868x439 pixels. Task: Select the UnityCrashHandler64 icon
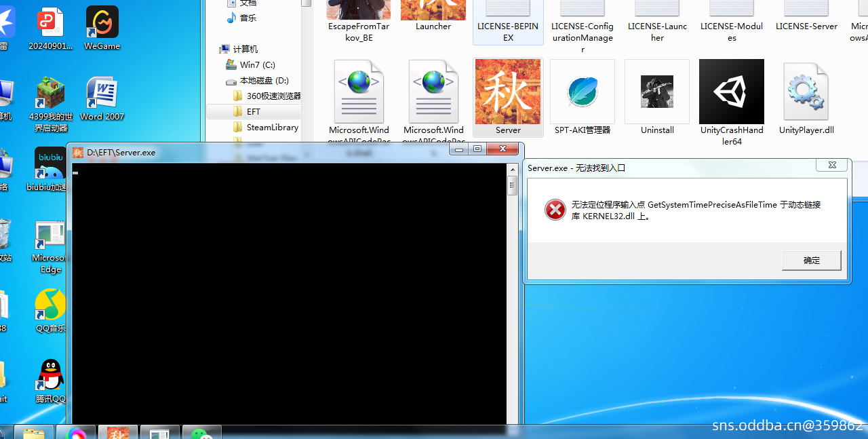coord(731,91)
